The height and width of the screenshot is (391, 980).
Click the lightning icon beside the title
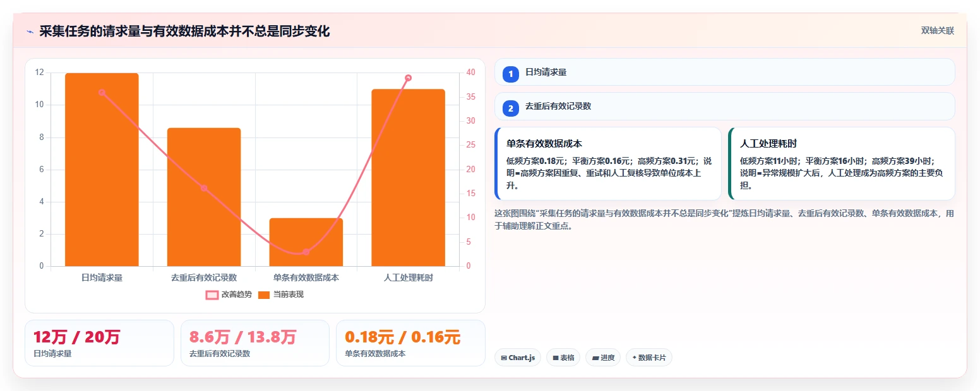[30, 31]
